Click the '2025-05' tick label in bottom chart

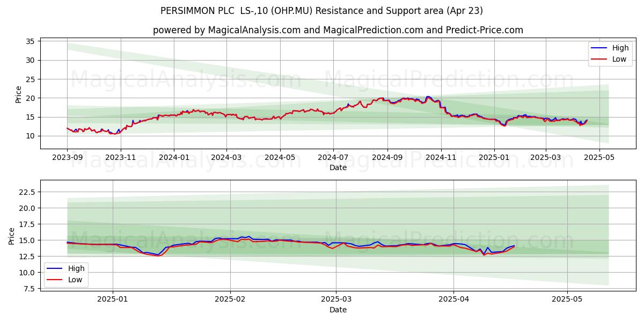[x=567, y=300]
